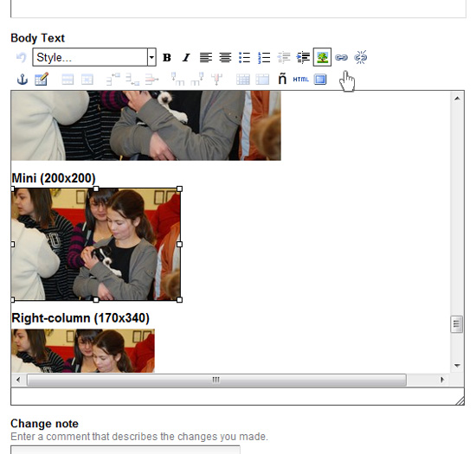Click the partially visible top photo
The width and height of the screenshot is (476, 454).
pos(146,125)
